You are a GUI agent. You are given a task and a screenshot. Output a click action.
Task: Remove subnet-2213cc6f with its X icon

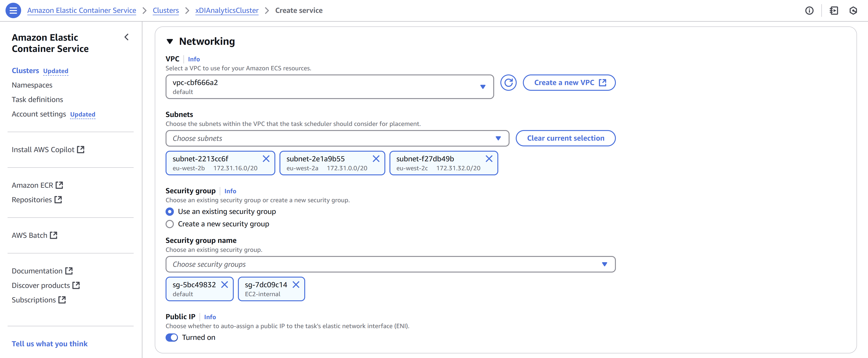coord(266,159)
